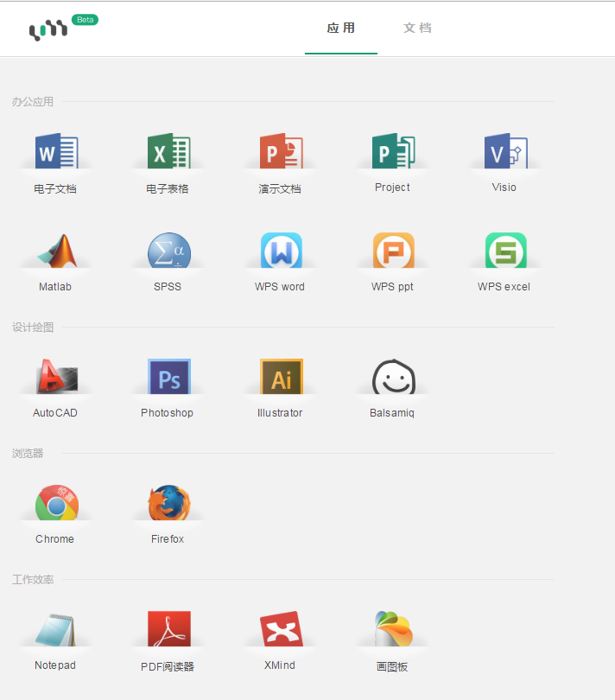Click the 画图板 text label

392,667
